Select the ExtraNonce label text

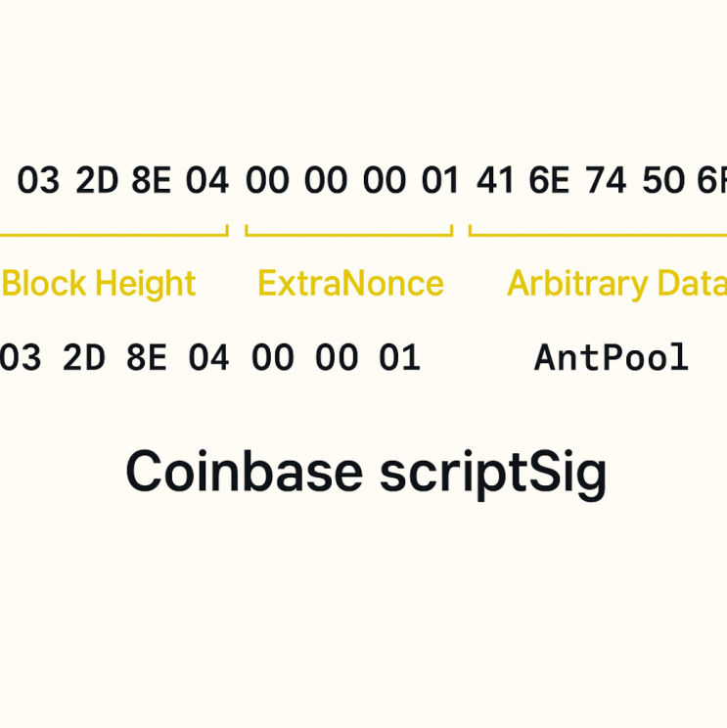[351, 283]
